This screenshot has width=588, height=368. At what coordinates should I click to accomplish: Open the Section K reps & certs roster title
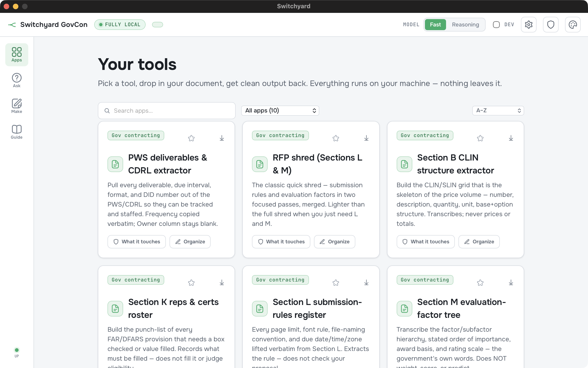tap(173, 308)
